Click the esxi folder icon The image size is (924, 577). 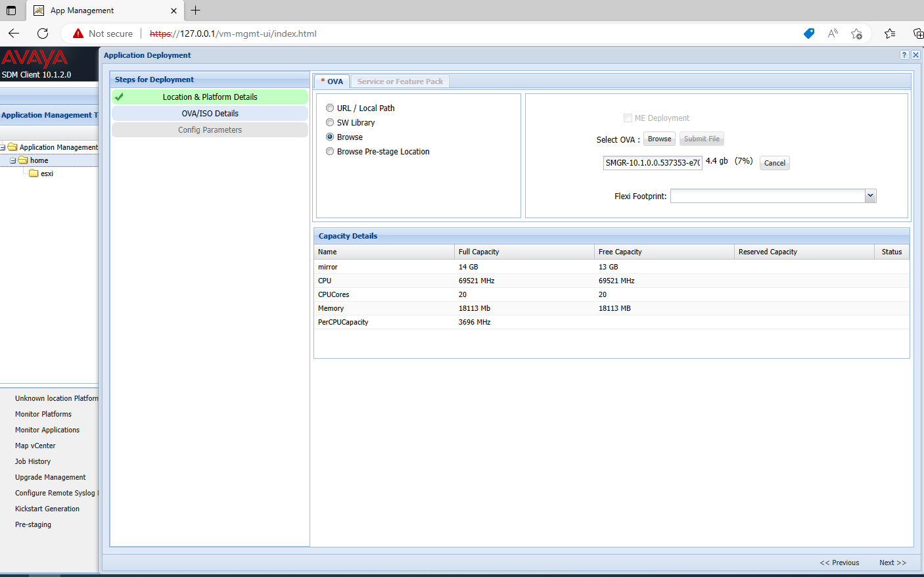click(x=34, y=173)
